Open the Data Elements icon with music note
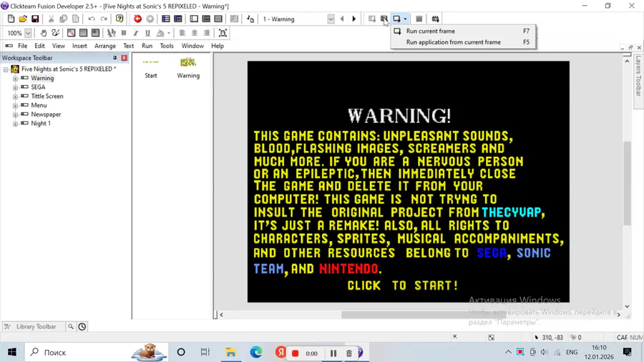 pos(250,19)
